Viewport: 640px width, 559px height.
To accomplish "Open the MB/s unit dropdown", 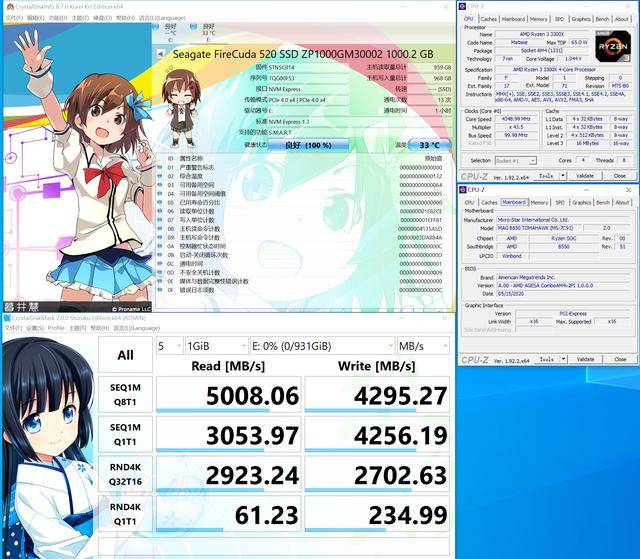I will [423, 346].
